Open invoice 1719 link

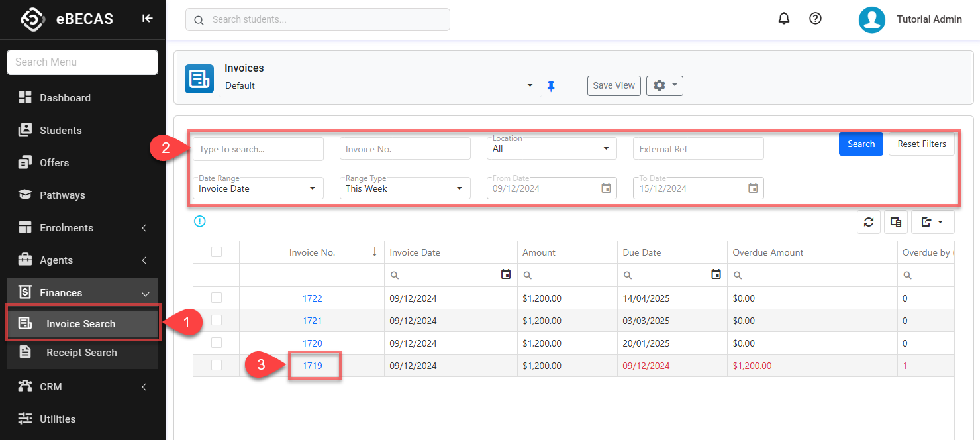(312, 366)
